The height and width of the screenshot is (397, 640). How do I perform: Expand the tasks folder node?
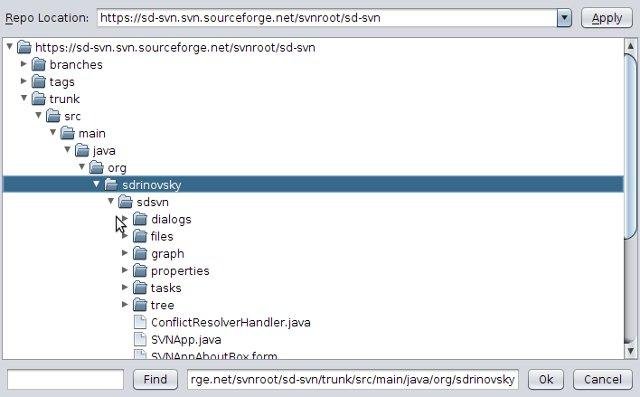point(125,287)
